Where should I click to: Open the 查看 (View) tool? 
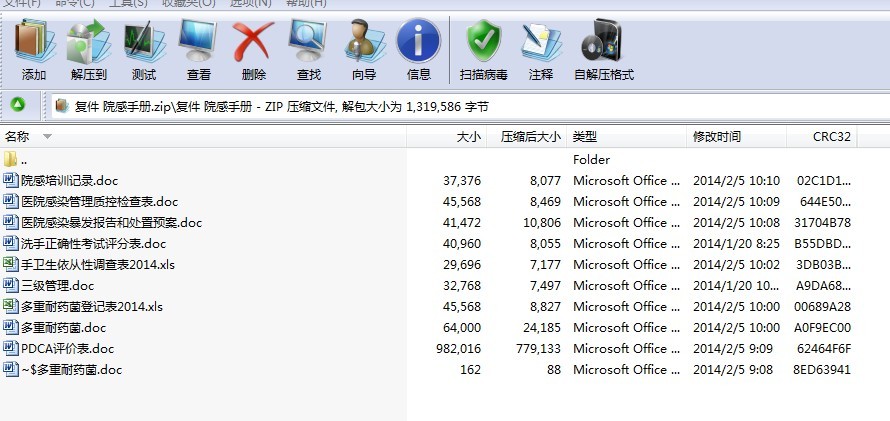pyautogui.click(x=198, y=50)
